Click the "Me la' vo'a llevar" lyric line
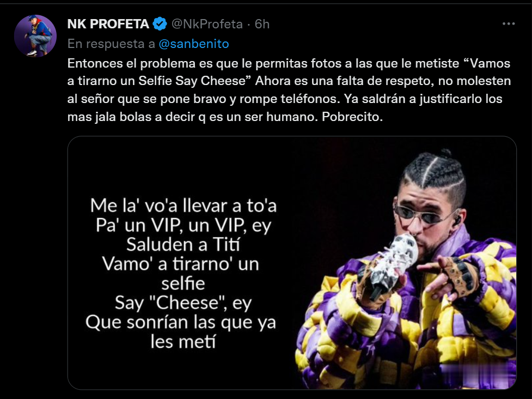The height and width of the screenshot is (399, 532). pyautogui.click(x=183, y=206)
